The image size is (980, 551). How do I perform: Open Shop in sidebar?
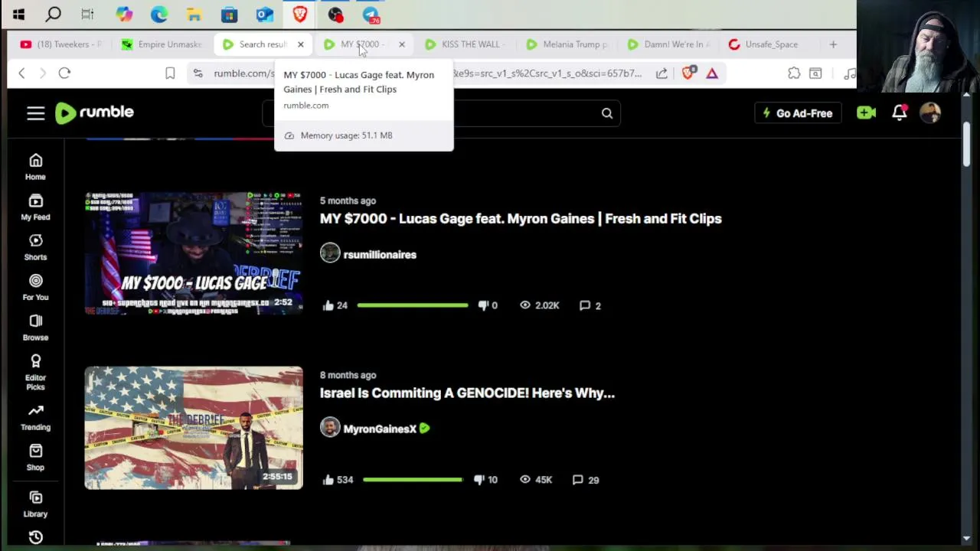pyautogui.click(x=35, y=458)
